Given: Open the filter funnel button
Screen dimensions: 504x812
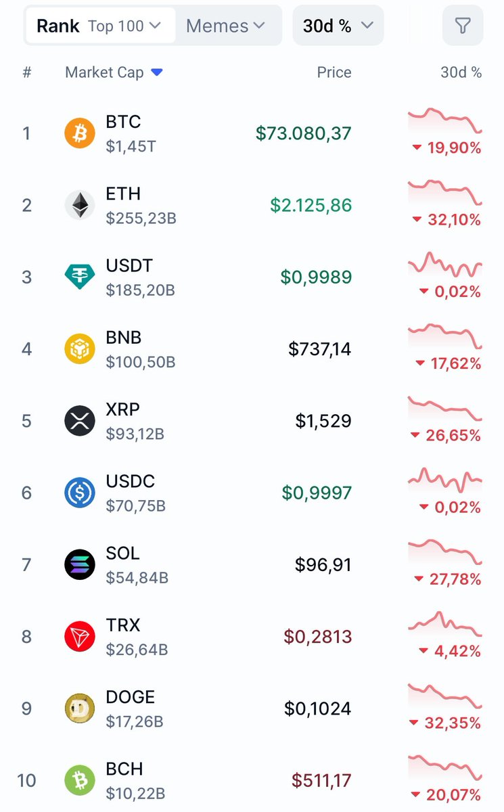Looking at the screenshot, I should [x=463, y=26].
